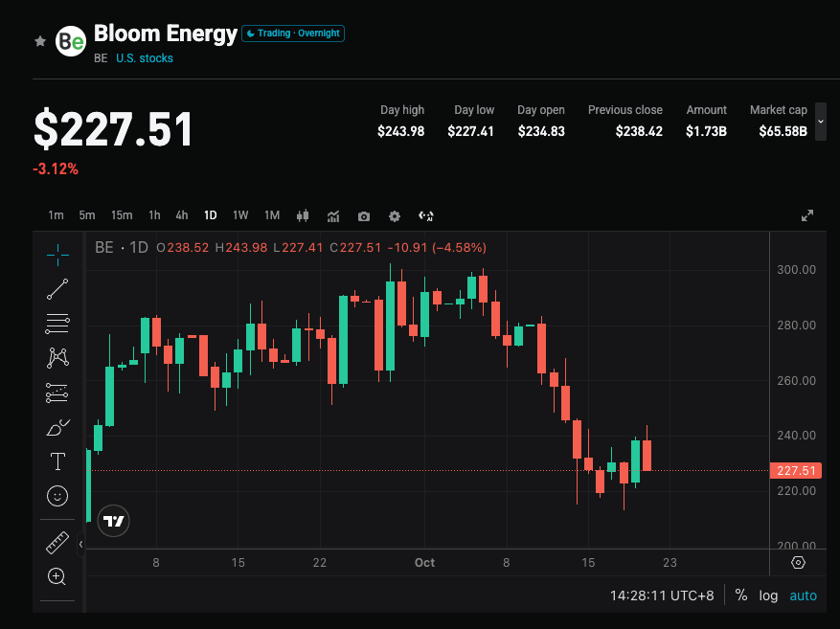Image resolution: width=840 pixels, height=629 pixels.
Task: Switch to the 1h timeframe
Action: (x=154, y=215)
